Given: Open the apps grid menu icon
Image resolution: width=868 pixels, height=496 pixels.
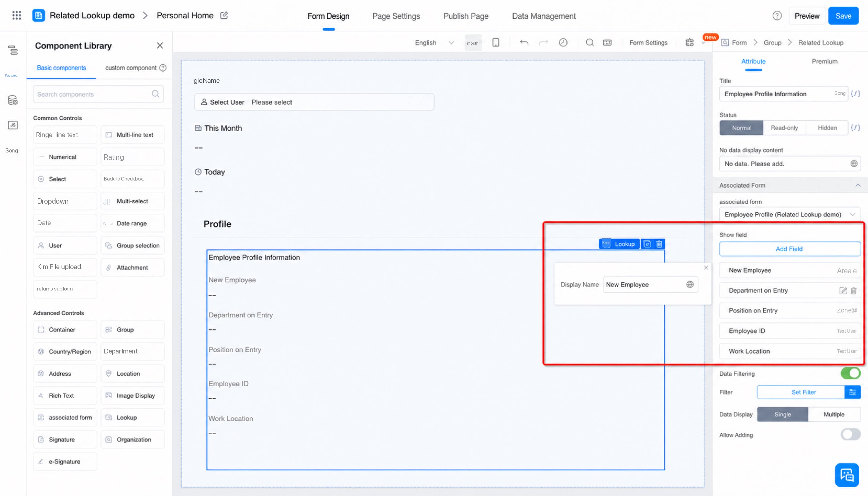Looking at the screenshot, I should pos(16,15).
